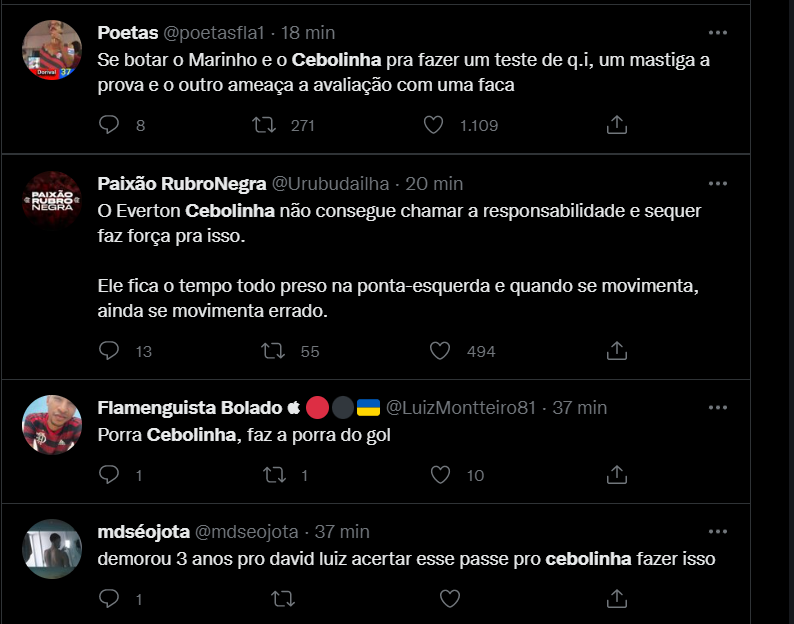Share the Poetas tweet
794x624 pixels.
click(x=617, y=125)
